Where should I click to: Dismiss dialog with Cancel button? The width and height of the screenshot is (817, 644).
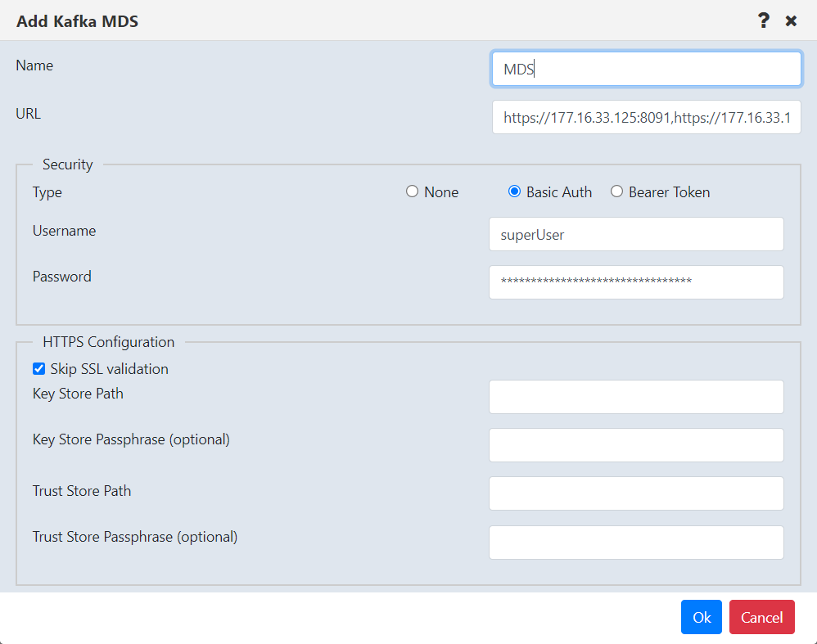point(762,617)
